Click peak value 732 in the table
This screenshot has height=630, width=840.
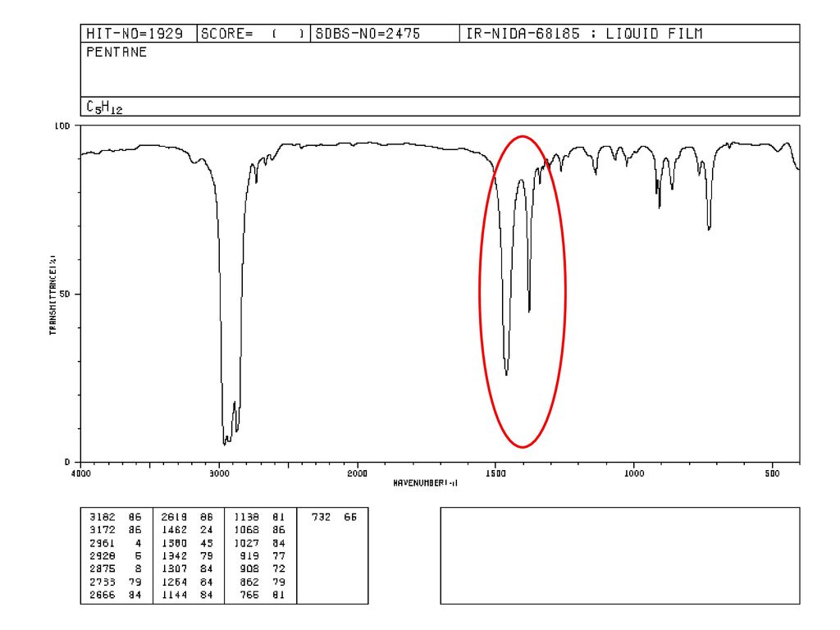point(321,518)
